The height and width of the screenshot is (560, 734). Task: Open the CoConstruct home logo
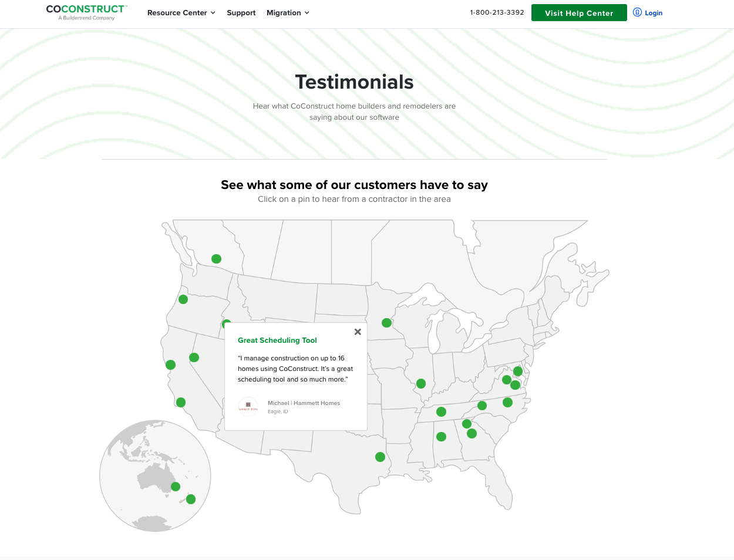(x=86, y=12)
